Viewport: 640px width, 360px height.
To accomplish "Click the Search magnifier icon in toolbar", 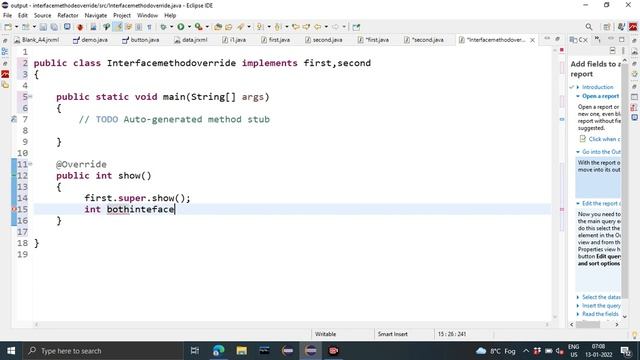I will click(x=589, y=27).
